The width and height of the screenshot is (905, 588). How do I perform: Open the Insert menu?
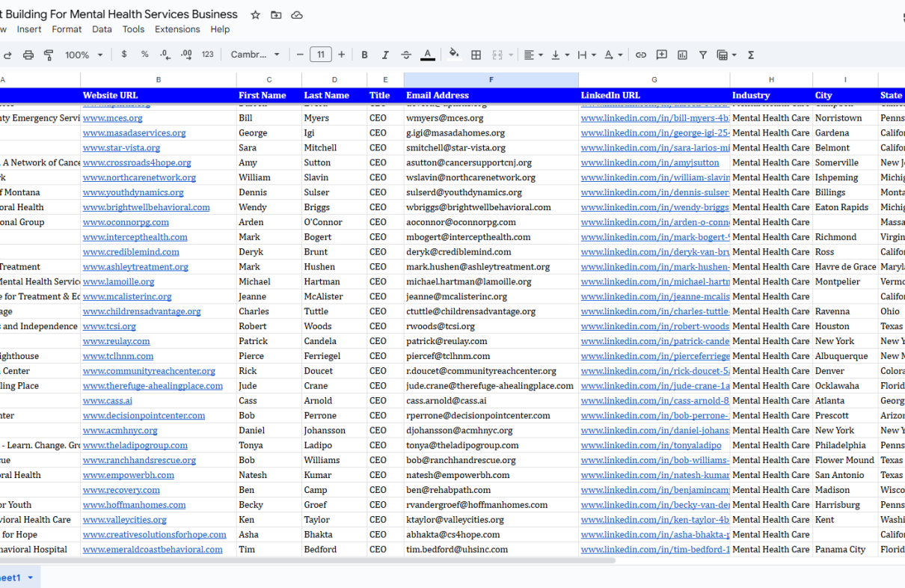point(29,29)
